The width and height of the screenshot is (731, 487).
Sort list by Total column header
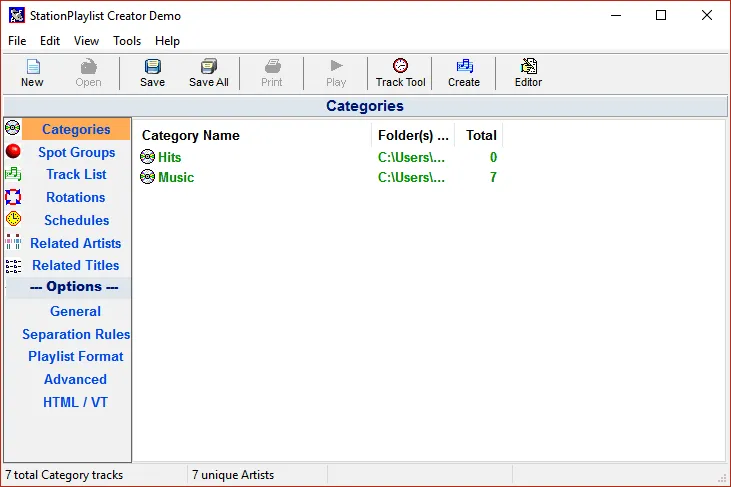(480, 136)
